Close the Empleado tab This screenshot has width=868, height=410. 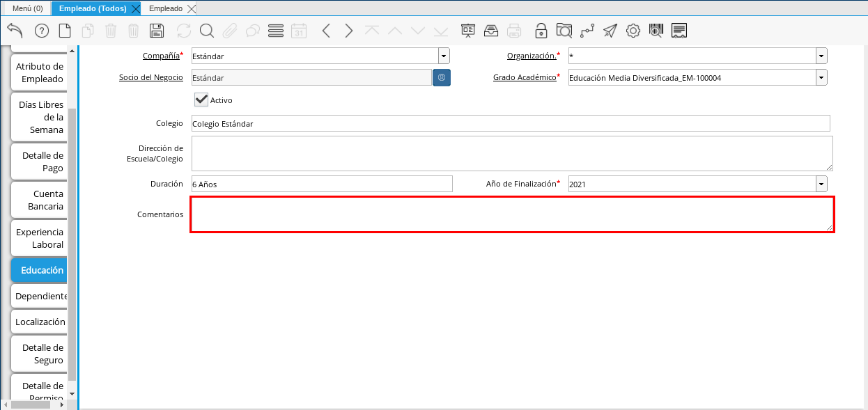[x=192, y=8]
